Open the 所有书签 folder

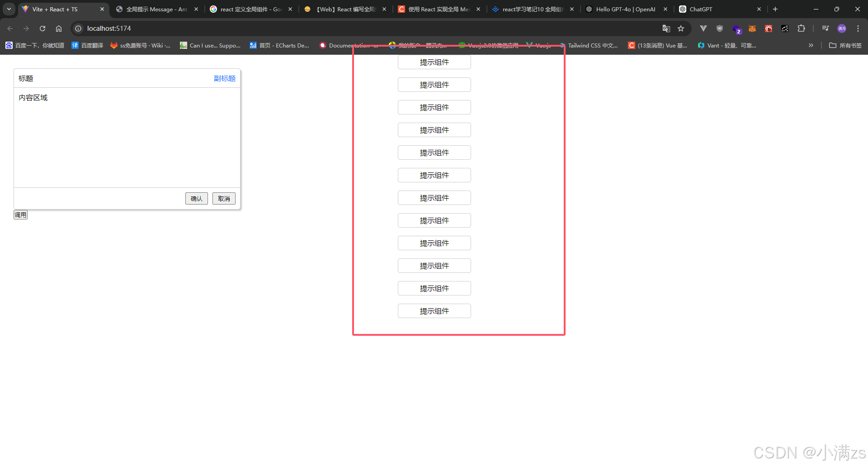click(x=845, y=45)
